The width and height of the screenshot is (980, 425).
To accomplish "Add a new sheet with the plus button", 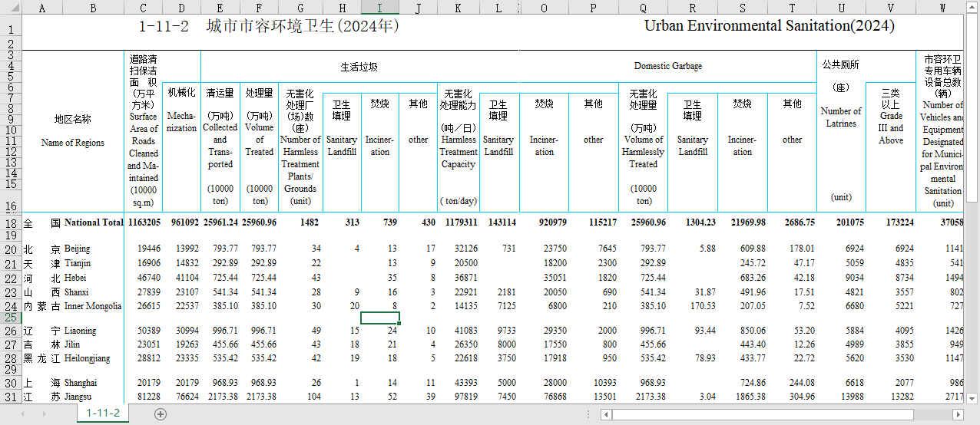I will [x=161, y=414].
